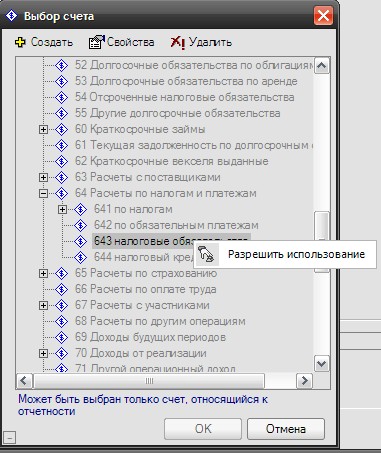Select 68 Расчеты по другим операциям
Viewport: 381px width, 453px height.
coord(160,321)
